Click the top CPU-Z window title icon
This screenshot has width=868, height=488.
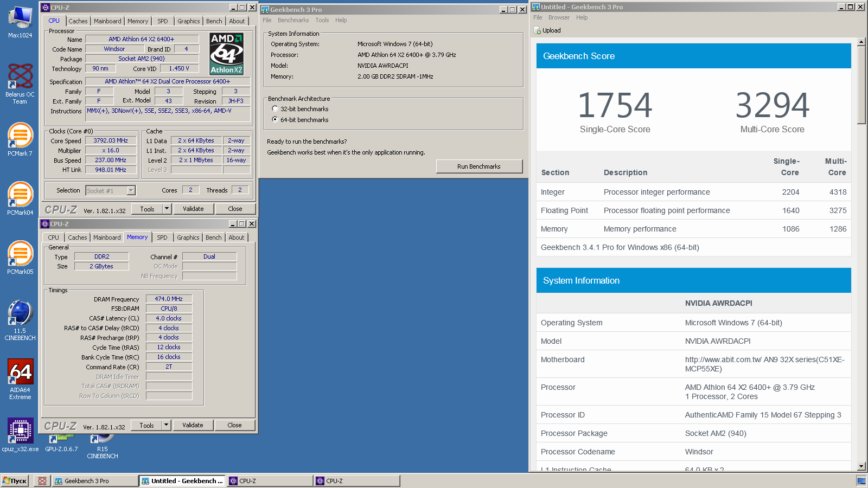click(46, 8)
